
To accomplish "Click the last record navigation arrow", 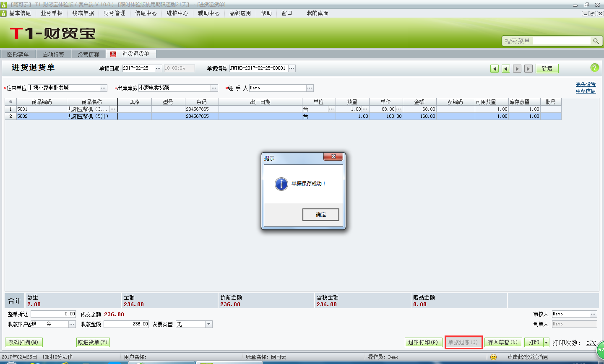I will (528, 68).
